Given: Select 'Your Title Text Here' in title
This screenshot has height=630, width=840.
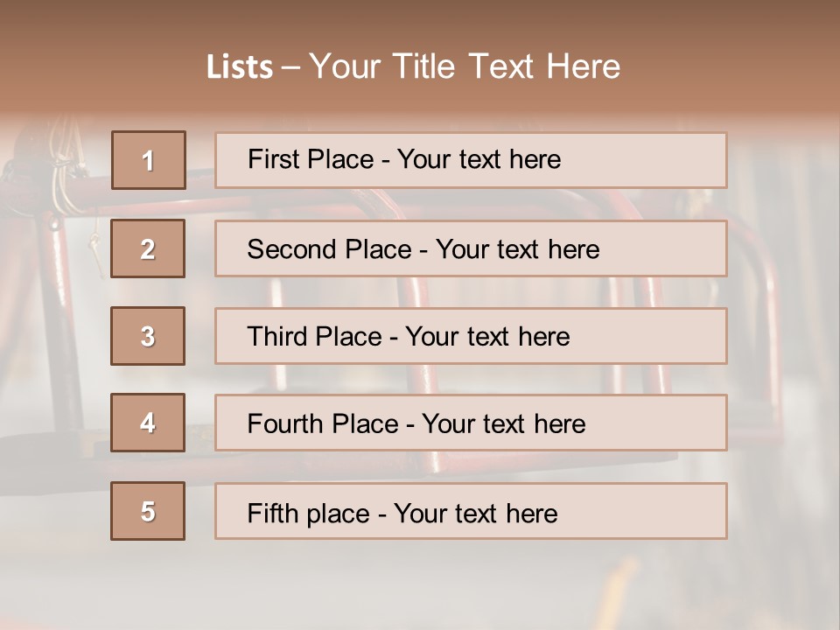Looking at the screenshot, I should (x=465, y=67).
